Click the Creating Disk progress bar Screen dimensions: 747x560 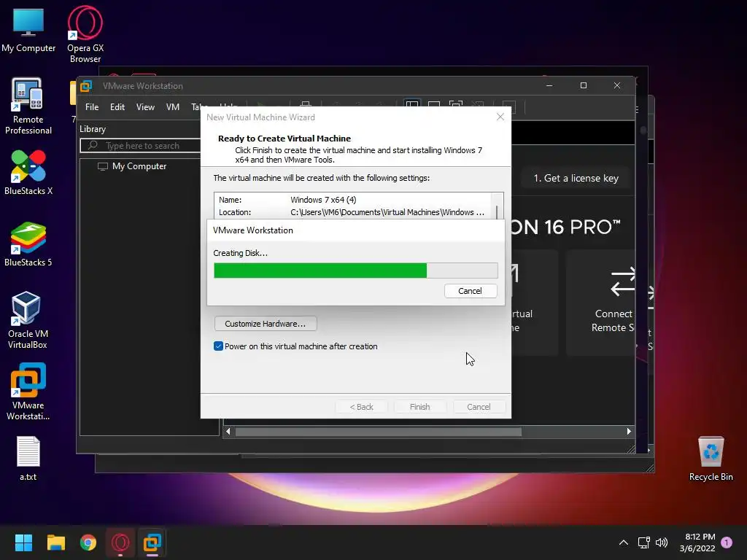point(356,271)
